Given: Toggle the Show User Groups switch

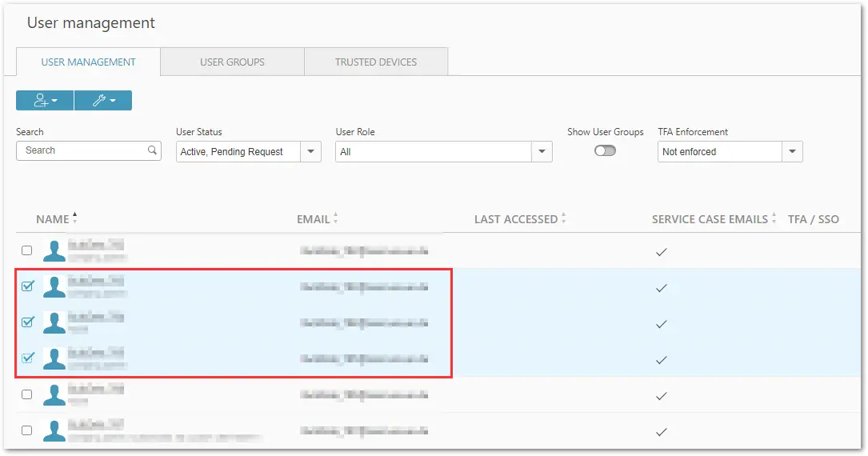Looking at the screenshot, I should click(605, 150).
